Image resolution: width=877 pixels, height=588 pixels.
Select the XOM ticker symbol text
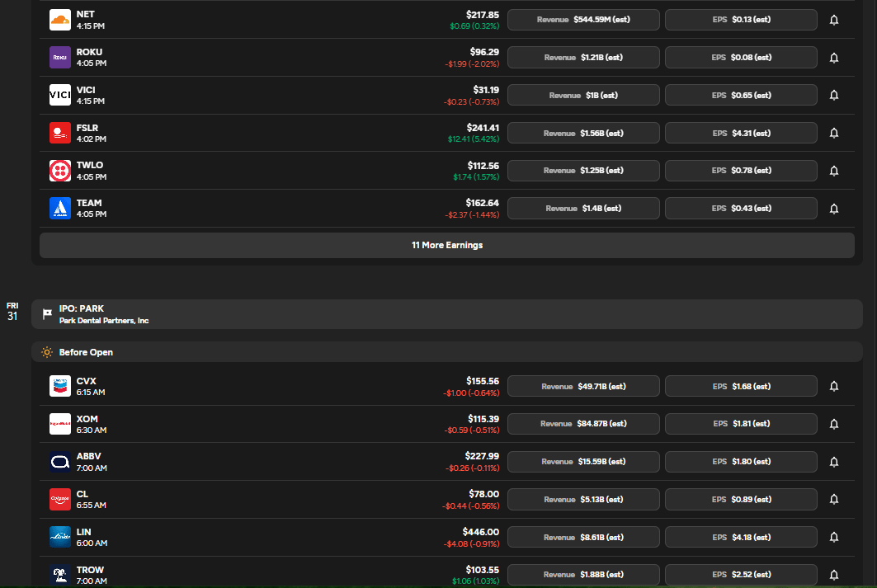coord(87,419)
